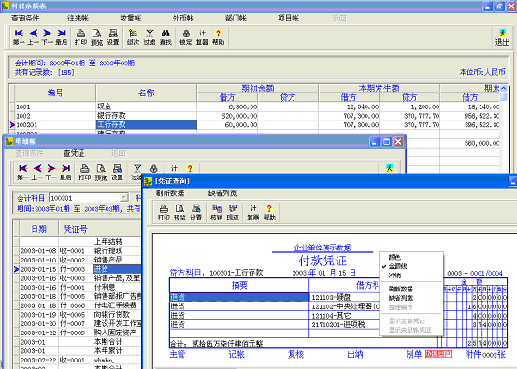Go to first entry in 明细帐 toolbar
Image resolution: width=517 pixels, height=369 pixels.
click(x=23, y=172)
